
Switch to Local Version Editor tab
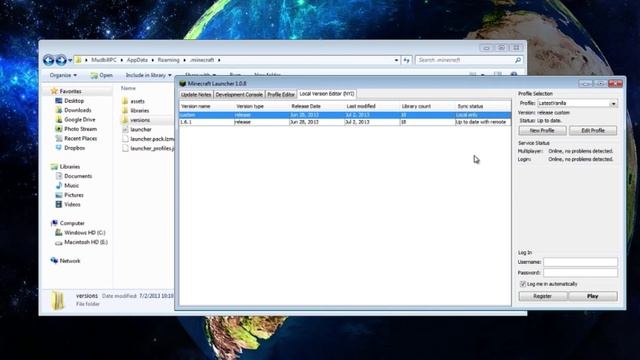click(327, 94)
